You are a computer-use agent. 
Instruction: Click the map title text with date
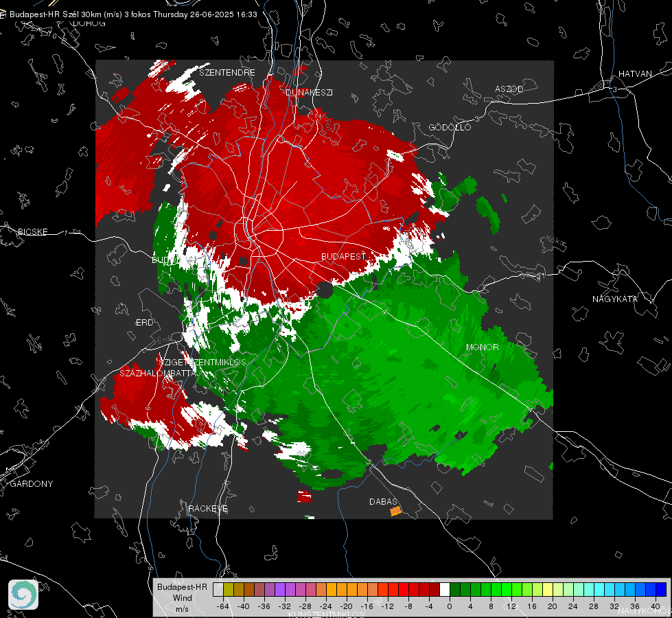click(133, 14)
